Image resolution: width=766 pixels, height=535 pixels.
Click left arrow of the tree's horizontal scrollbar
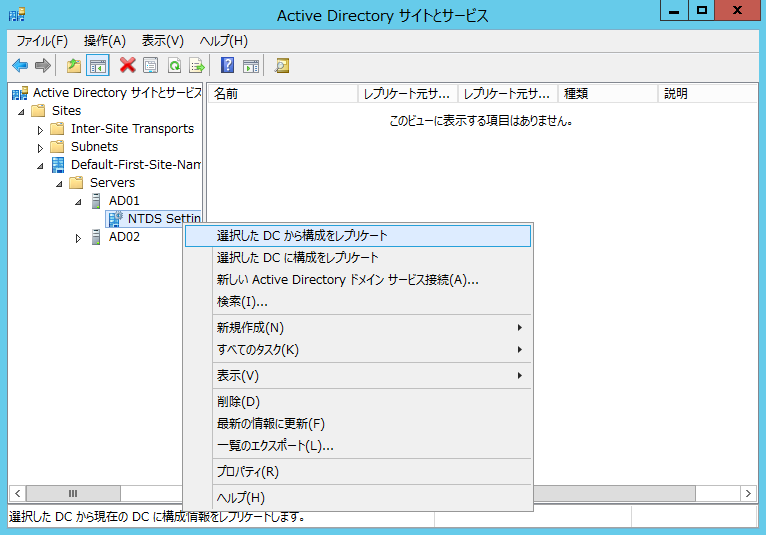tap(17, 494)
